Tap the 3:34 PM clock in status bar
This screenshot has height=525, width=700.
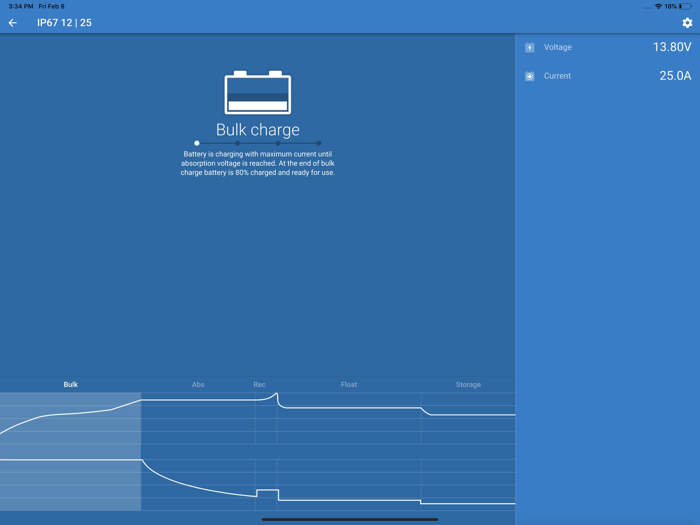click(x=21, y=6)
